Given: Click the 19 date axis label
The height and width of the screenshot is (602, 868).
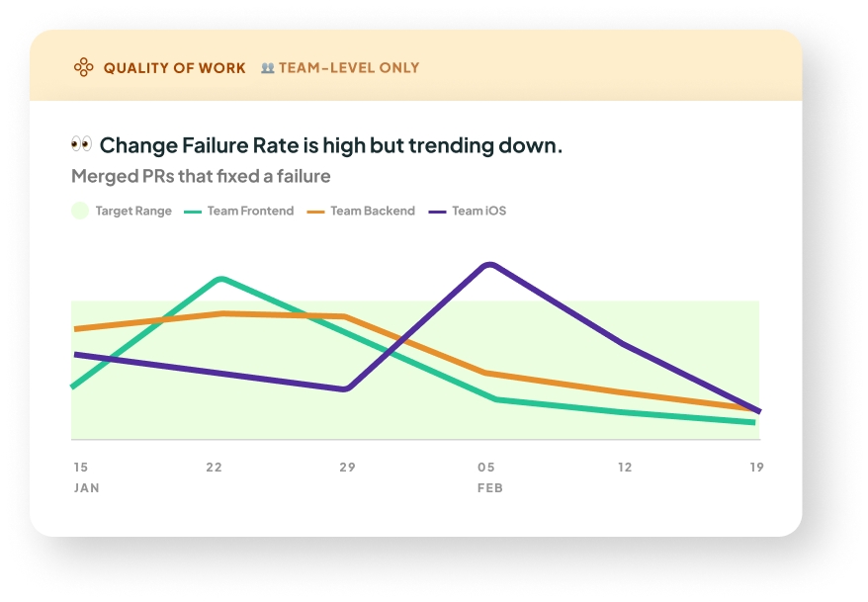Looking at the screenshot, I should [x=756, y=467].
